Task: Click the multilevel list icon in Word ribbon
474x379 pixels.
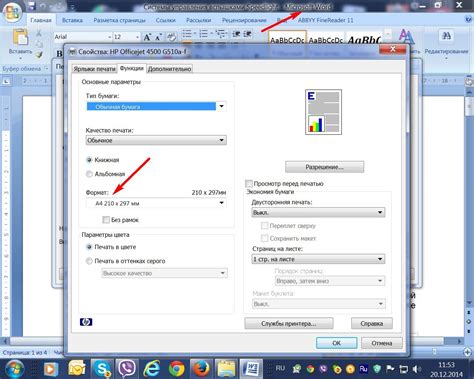Action: 220,34
